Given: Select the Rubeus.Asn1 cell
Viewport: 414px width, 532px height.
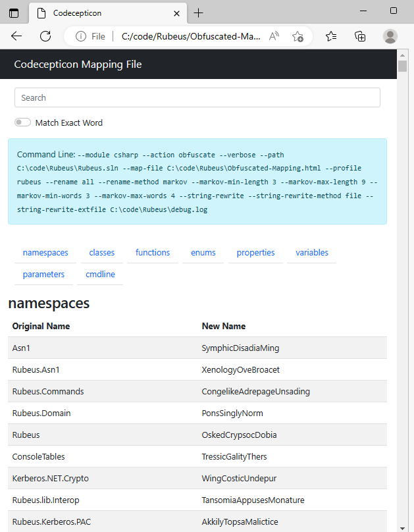Looking at the screenshot, I should point(103,370).
